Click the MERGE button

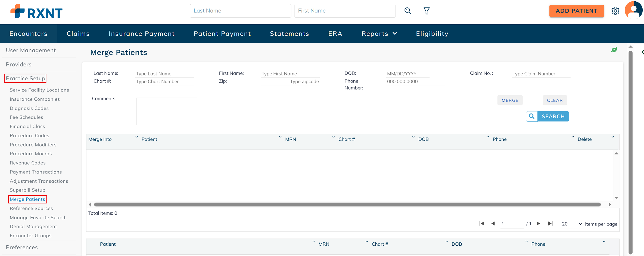click(510, 100)
